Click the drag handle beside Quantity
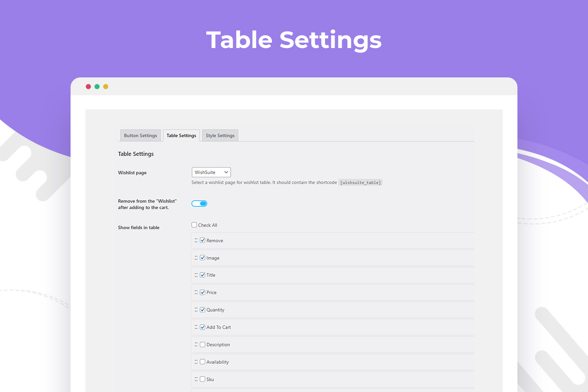The height and width of the screenshot is (392, 588). (196, 310)
